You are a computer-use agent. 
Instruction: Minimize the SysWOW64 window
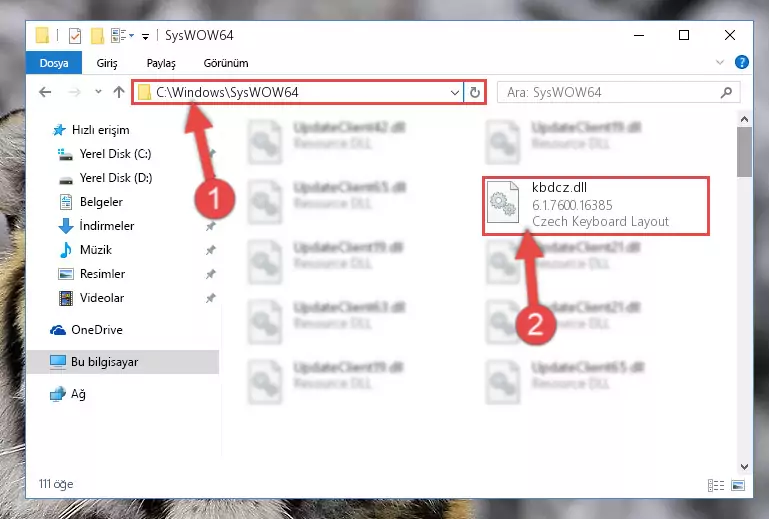pyautogui.click(x=639, y=35)
